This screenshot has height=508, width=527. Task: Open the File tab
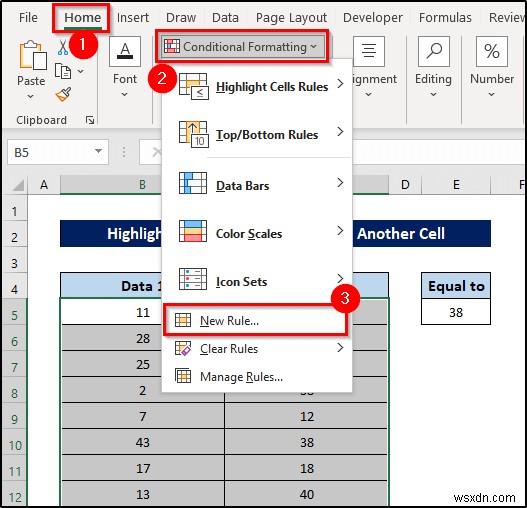[28, 17]
